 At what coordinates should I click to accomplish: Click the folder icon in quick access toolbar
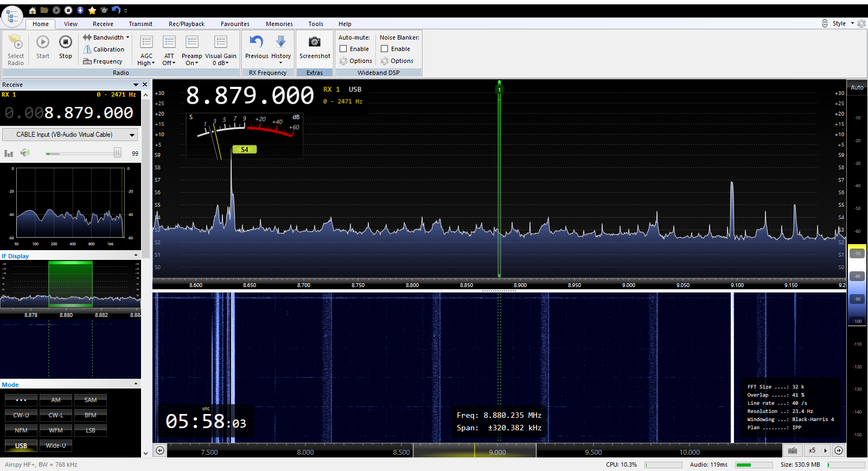pyautogui.click(x=44, y=10)
